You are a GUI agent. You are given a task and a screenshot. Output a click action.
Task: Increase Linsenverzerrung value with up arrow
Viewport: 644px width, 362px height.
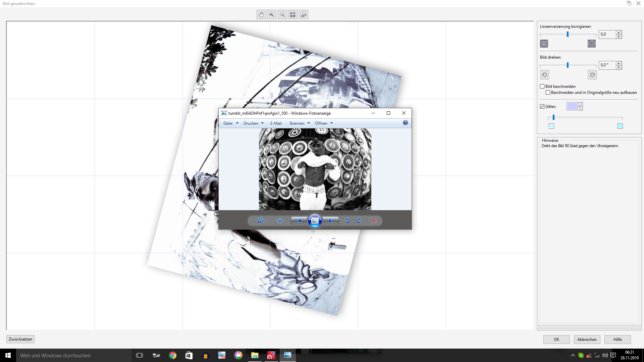tap(619, 33)
